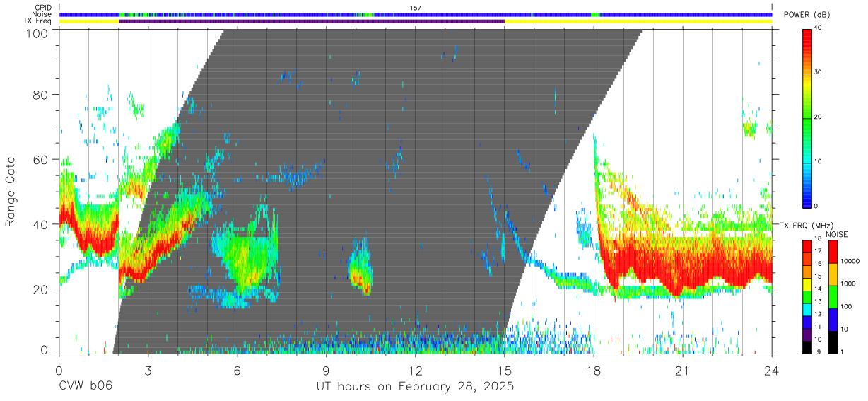Image resolution: width=868 pixels, height=401 pixels.
Task: Click 17 on the TX FRQ scale
Action: click(818, 250)
